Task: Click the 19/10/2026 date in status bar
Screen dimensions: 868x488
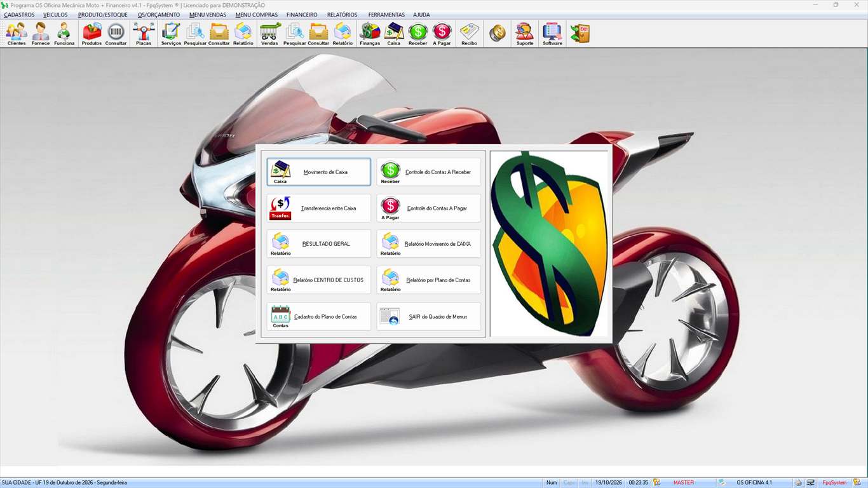Action: tap(609, 483)
